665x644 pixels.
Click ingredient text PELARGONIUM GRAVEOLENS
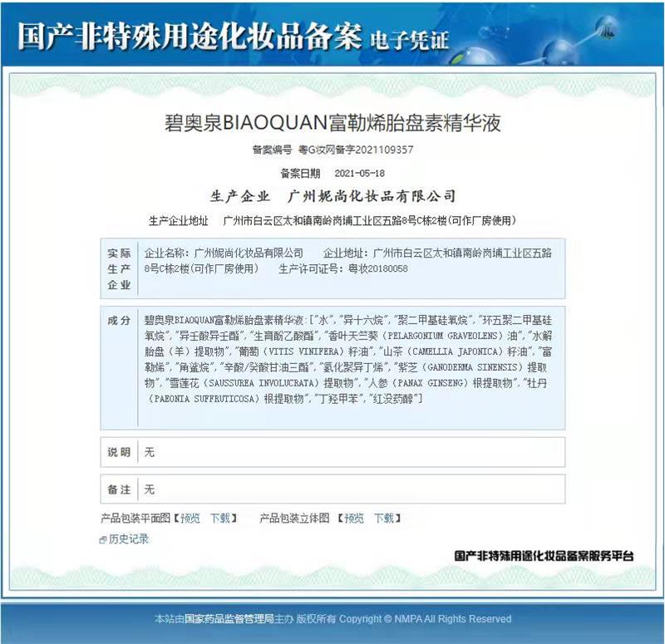click(x=443, y=337)
